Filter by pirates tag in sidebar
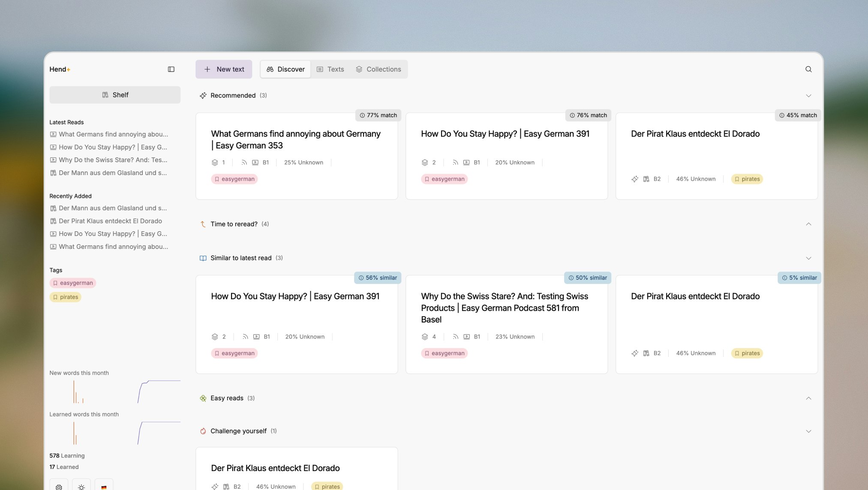 point(65,297)
